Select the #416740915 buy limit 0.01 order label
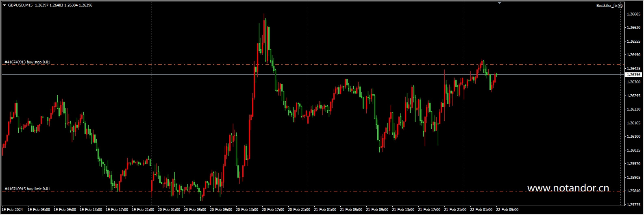Screen dimensions: 644x215 point(27,189)
